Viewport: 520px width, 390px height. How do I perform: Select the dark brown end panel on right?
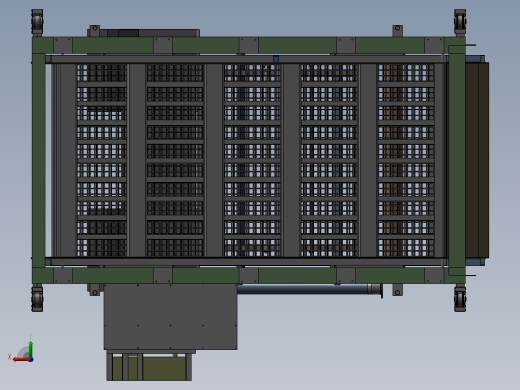pos(477,160)
